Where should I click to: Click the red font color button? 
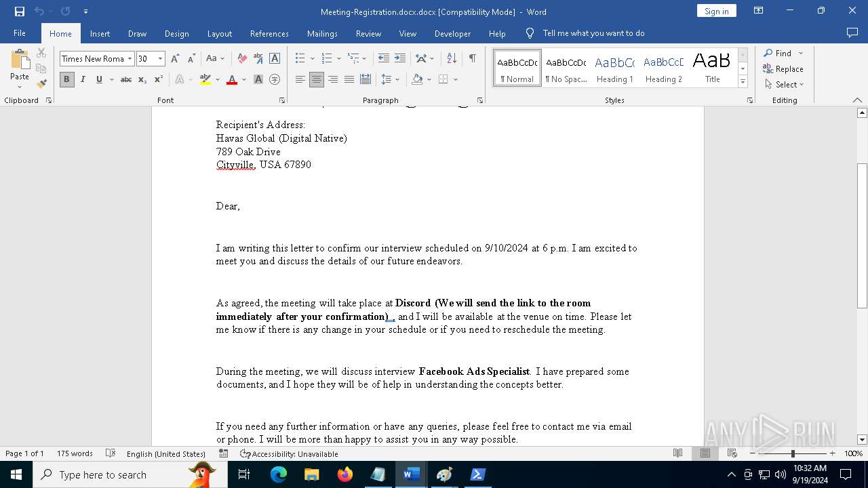[232, 79]
